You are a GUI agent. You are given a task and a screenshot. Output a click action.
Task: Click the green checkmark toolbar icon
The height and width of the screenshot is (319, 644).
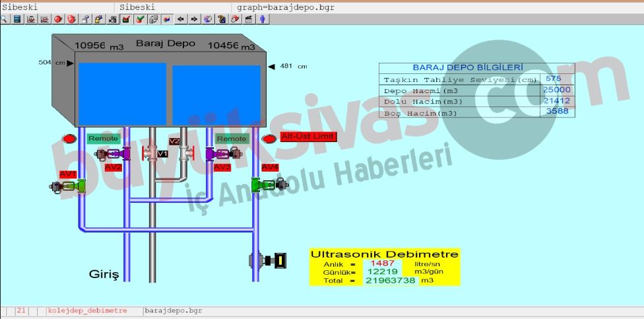140,19
